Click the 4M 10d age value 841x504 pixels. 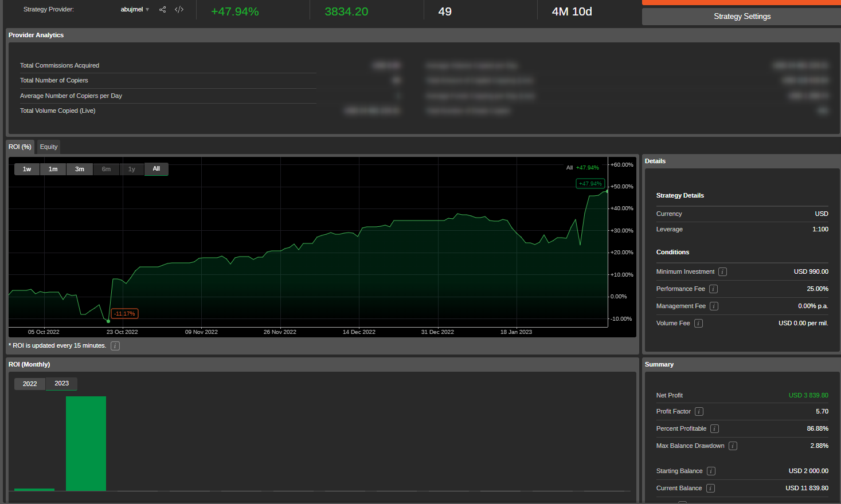pos(572,11)
